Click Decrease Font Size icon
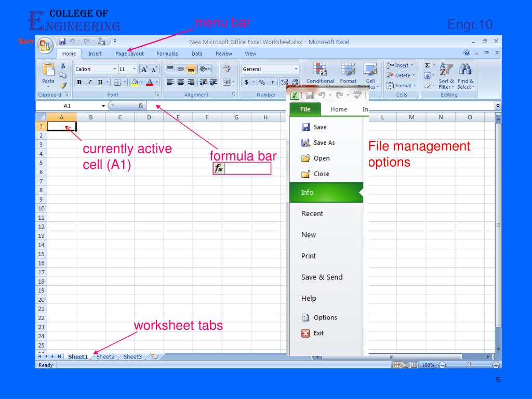The width and height of the screenshot is (532, 399). [154, 69]
